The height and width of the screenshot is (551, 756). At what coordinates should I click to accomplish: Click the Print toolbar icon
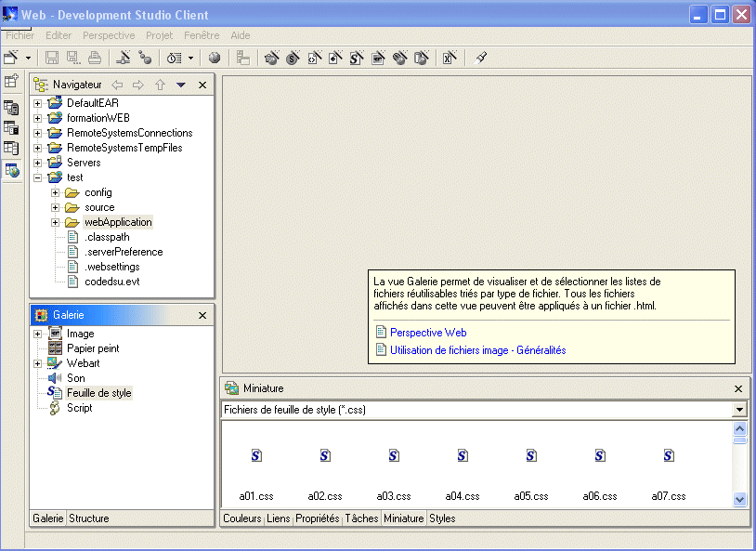(95, 58)
